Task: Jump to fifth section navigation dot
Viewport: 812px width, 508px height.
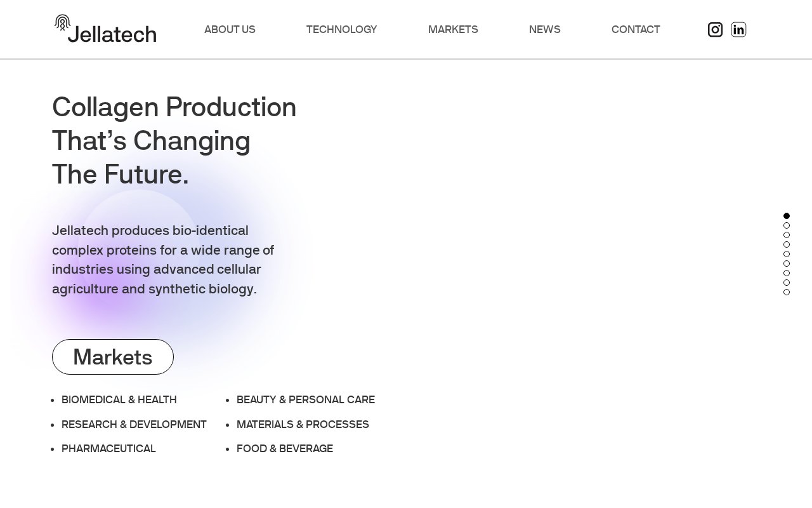Action: tap(787, 254)
